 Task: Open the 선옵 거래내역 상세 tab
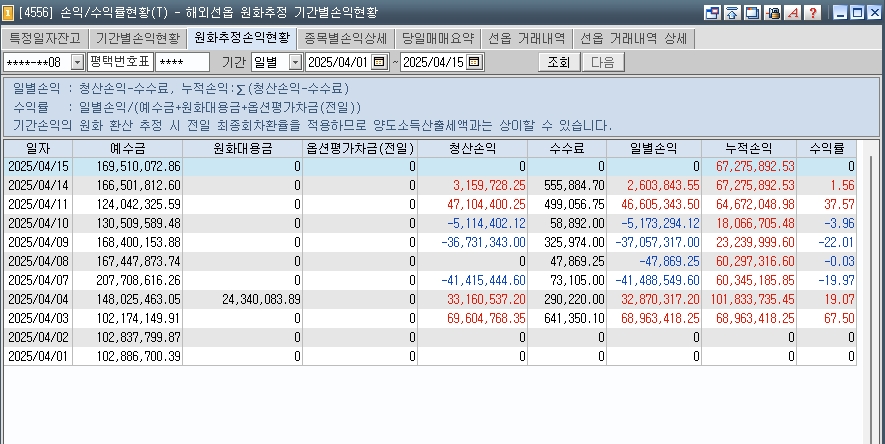click(x=633, y=38)
